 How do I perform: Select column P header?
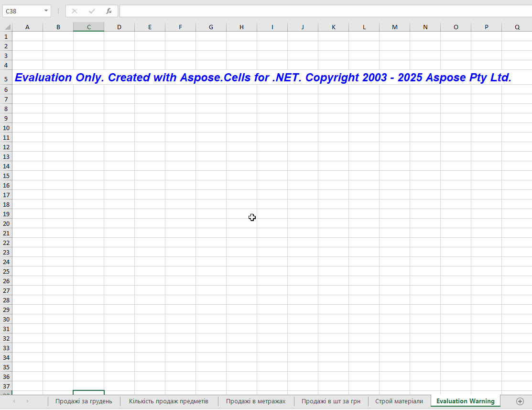[486, 27]
